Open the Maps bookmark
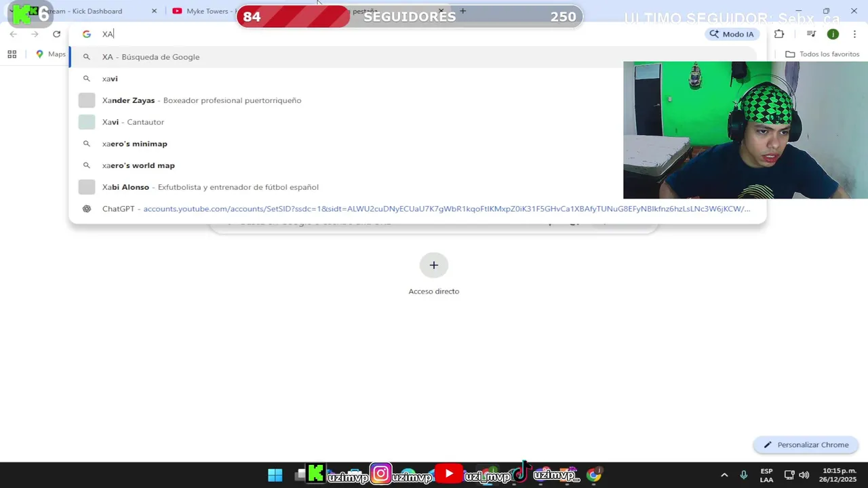 50,54
